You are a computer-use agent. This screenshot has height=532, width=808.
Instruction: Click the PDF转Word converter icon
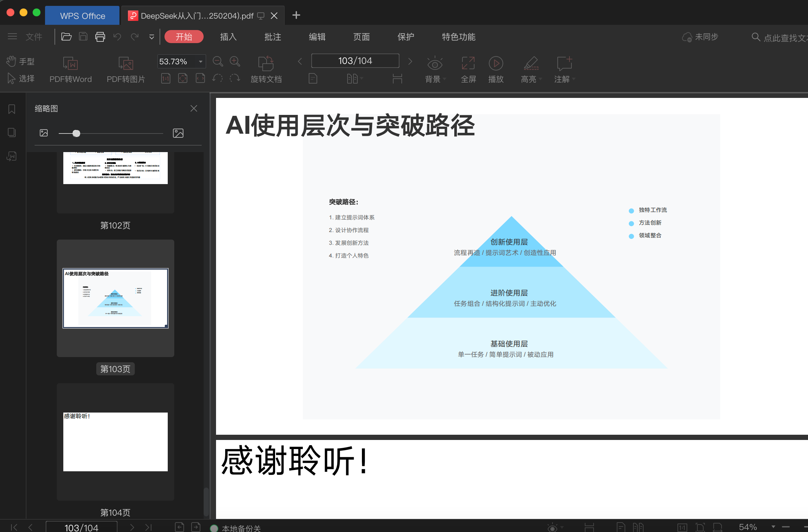tap(70, 64)
